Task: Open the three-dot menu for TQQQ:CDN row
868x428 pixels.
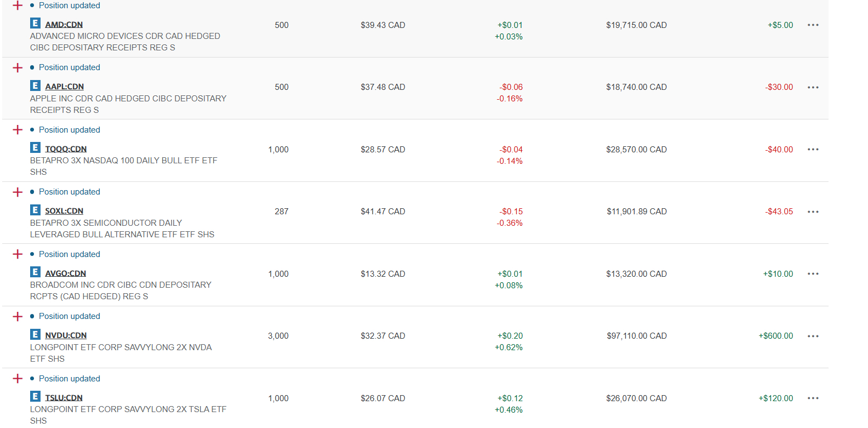Action: click(813, 150)
